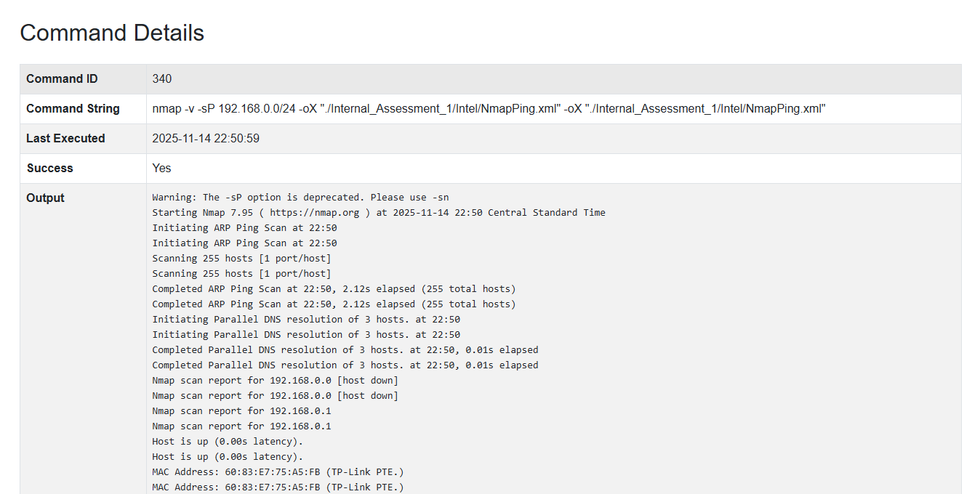The width and height of the screenshot is (980, 494).
Task: Select the Last Executed row label
Action: pos(65,138)
